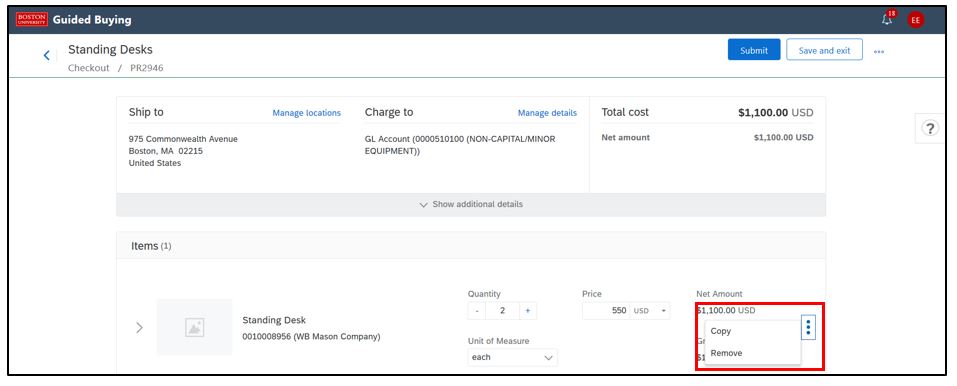Viewport: 957px width, 386px height.
Task: Go back using the left chevron arrow
Action: pyautogui.click(x=46, y=56)
